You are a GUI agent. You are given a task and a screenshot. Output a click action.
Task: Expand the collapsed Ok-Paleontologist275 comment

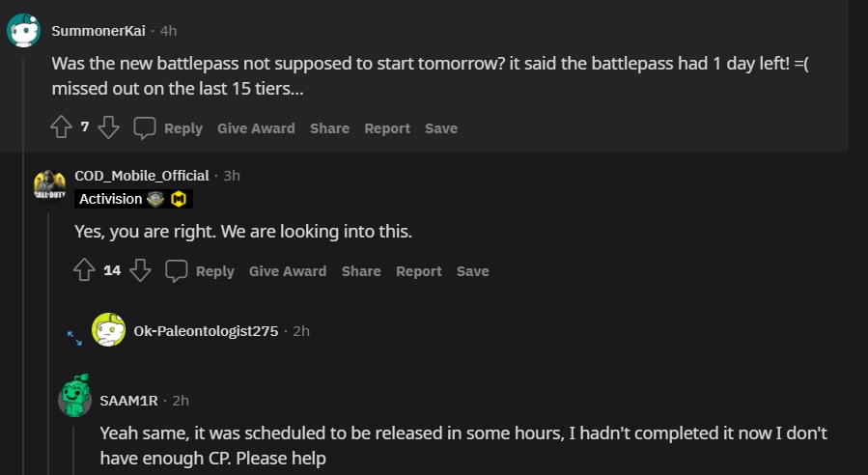click(74, 338)
